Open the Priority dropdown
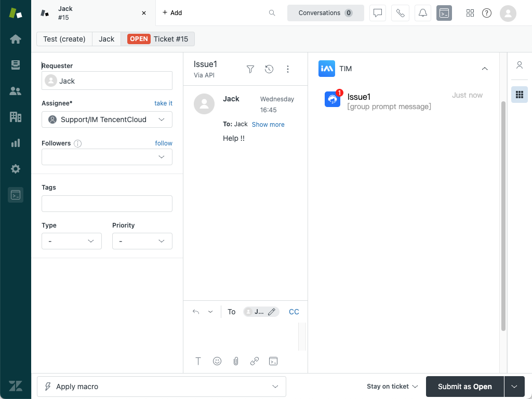This screenshot has width=532, height=399. pos(142,241)
